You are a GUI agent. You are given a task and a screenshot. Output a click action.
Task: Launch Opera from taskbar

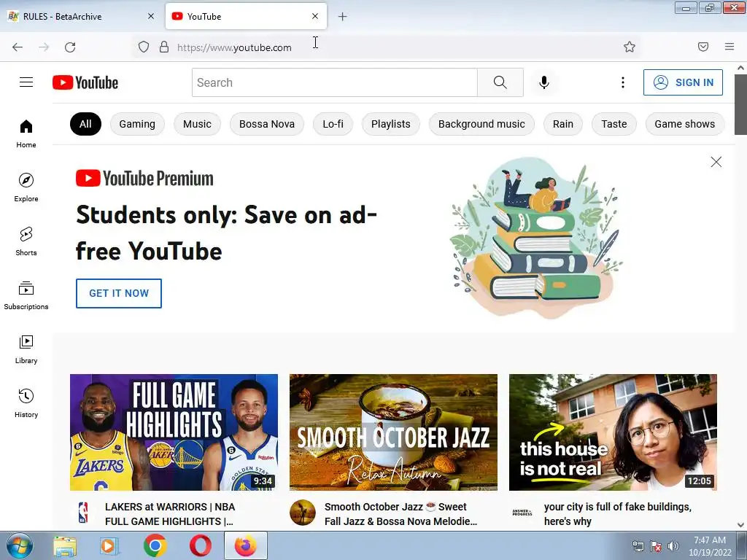[201, 545]
